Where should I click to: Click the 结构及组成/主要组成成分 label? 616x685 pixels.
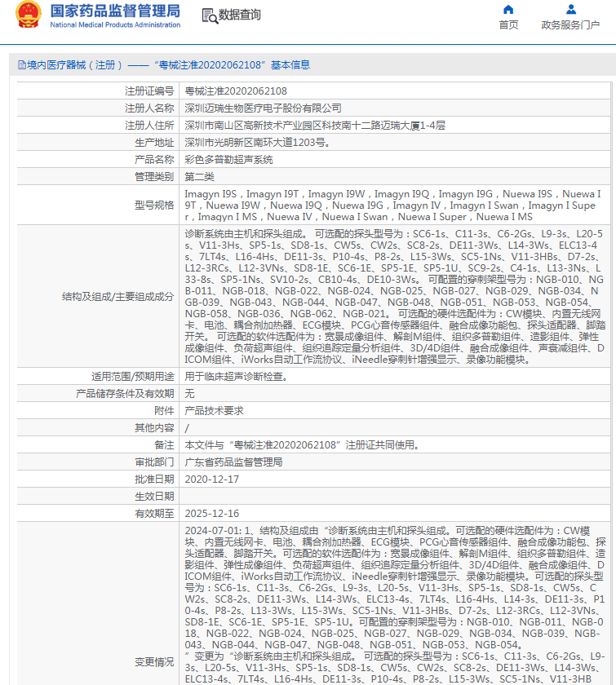[x=118, y=297]
